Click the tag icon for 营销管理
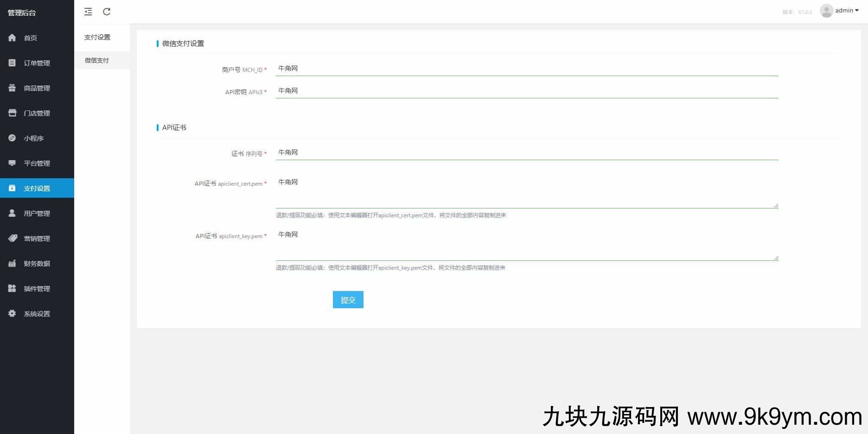This screenshot has height=434, width=868. (x=13, y=238)
